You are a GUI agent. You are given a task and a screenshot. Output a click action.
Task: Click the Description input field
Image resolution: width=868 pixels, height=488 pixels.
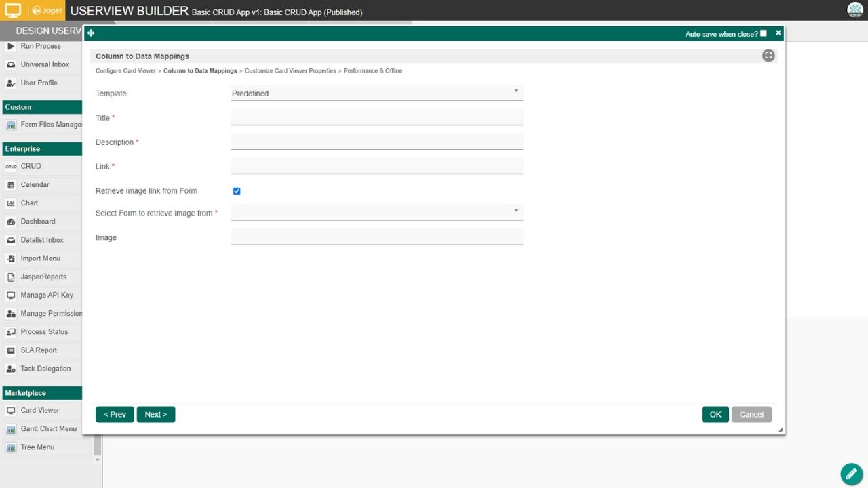click(x=377, y=142)
